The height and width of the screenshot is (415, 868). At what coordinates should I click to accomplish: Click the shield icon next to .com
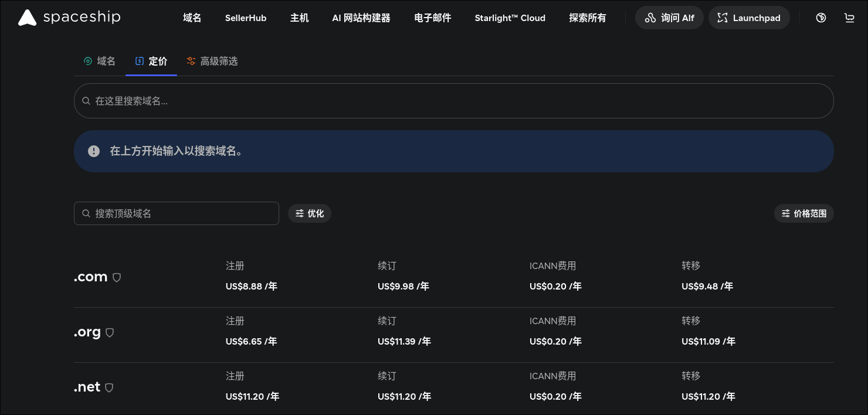pos(117,277)
